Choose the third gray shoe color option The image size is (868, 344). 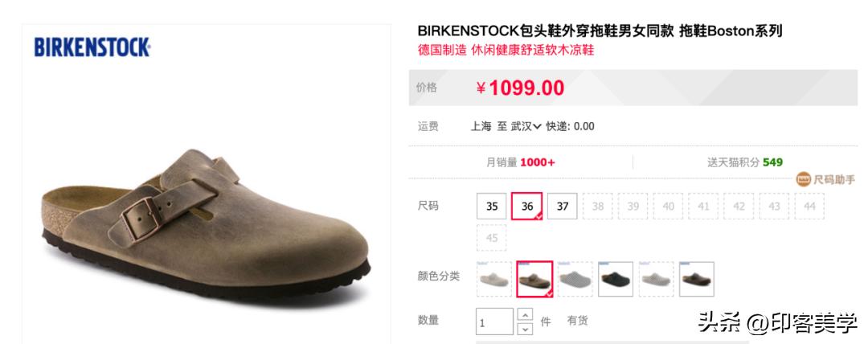[x=575, y=279]
